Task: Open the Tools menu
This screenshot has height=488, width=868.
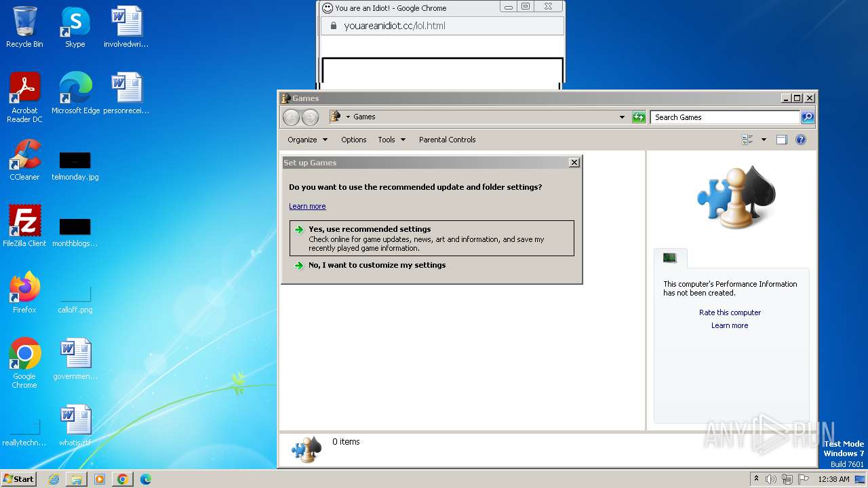Action: (x=391, y=140)
